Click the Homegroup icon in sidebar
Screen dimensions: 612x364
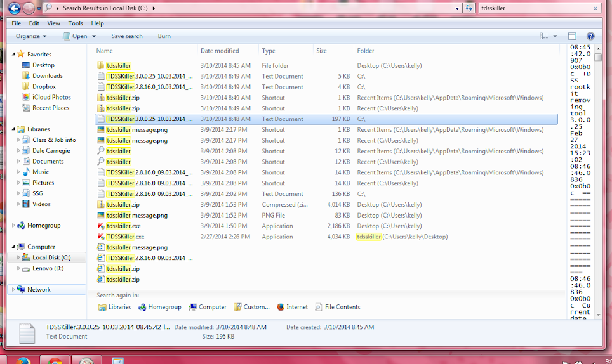pyautogui.click(x=21, y=225)
